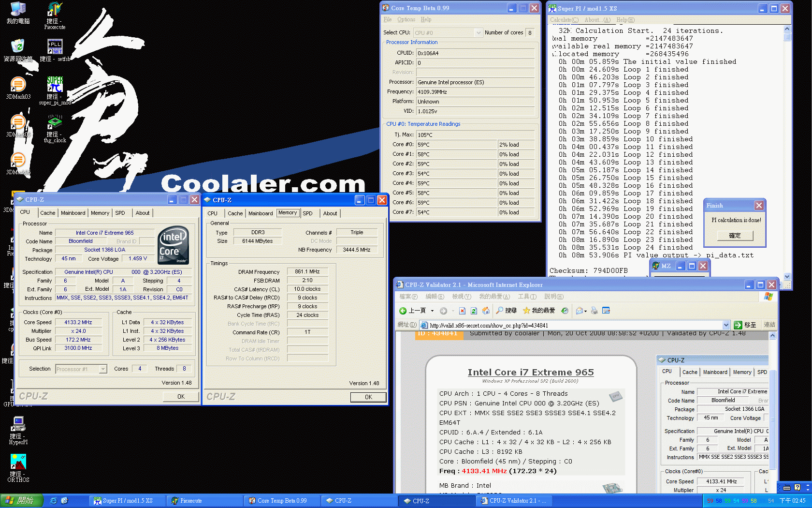
Task: Open the Start menu button
Action: [x=21, y=501]
